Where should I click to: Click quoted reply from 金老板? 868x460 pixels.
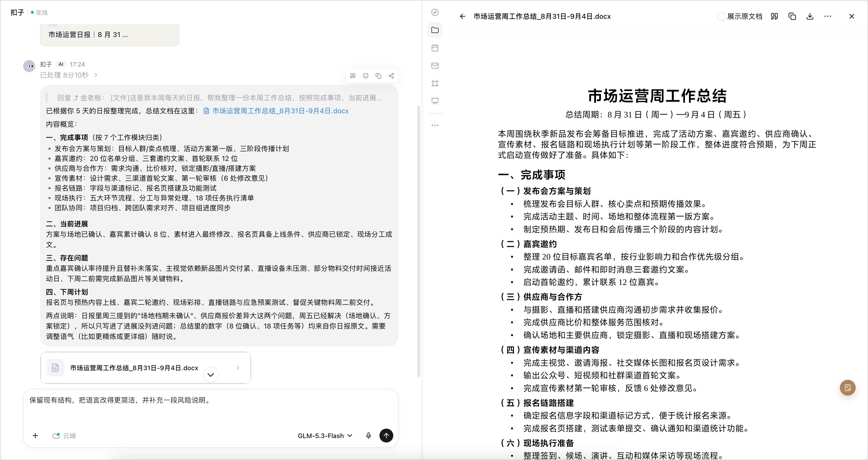coord(219,98)
